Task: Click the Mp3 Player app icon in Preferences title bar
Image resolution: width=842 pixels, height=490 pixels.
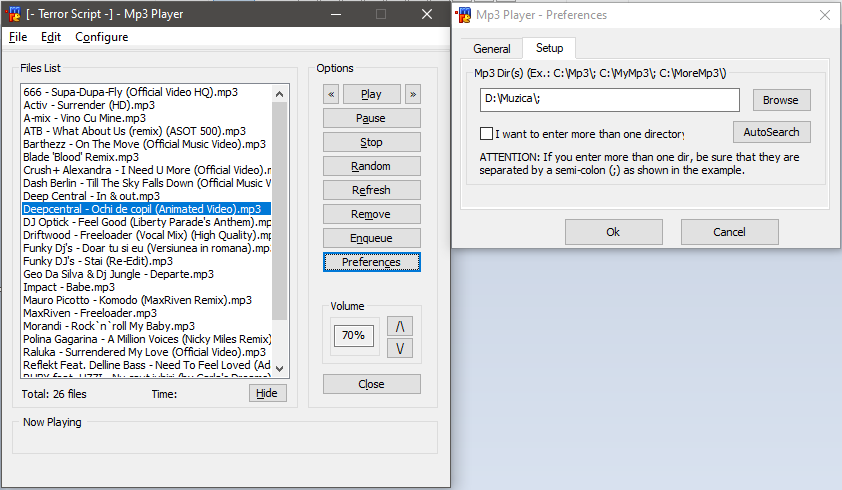Action: click(463, 15)
